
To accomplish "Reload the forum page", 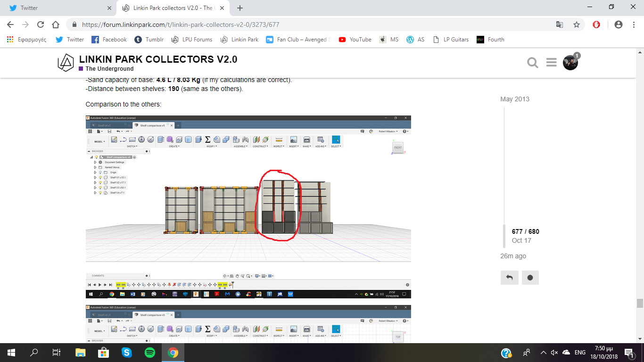I will [x=41, y=25].
